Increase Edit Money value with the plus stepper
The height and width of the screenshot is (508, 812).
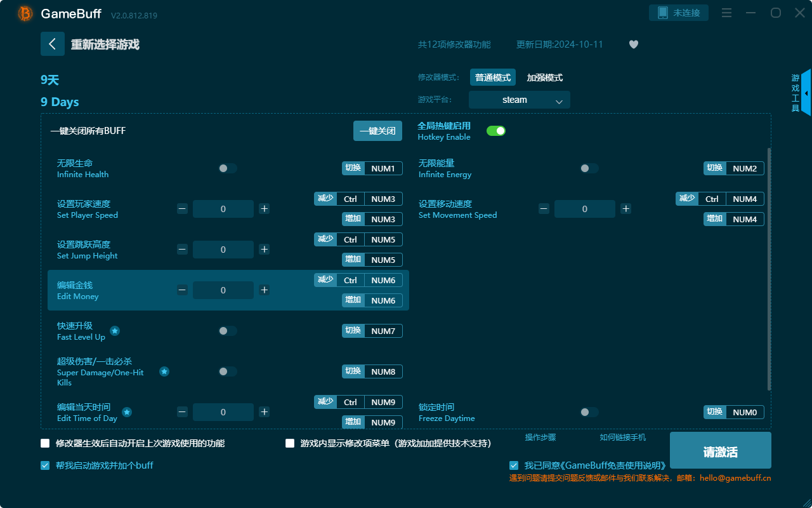pyautogui.click(x=264, y=290)
